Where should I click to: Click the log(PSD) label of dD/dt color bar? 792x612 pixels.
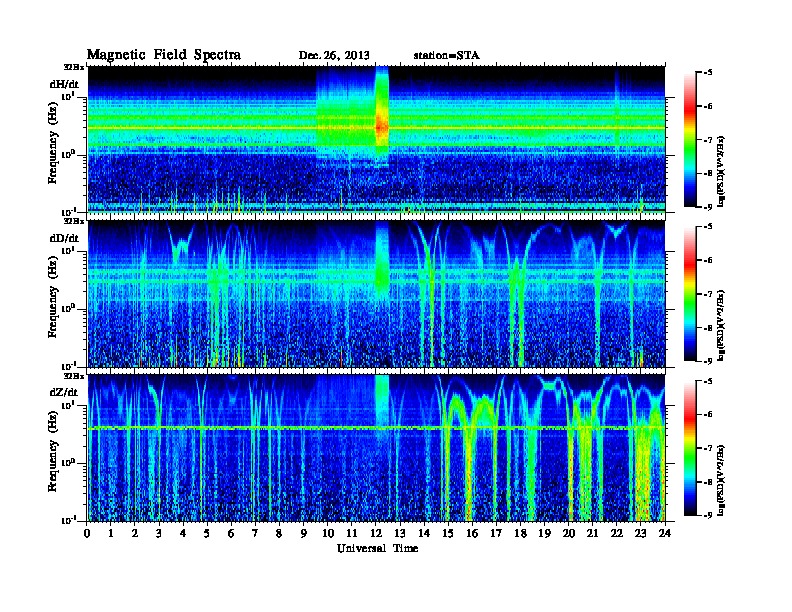coord(722,325)
